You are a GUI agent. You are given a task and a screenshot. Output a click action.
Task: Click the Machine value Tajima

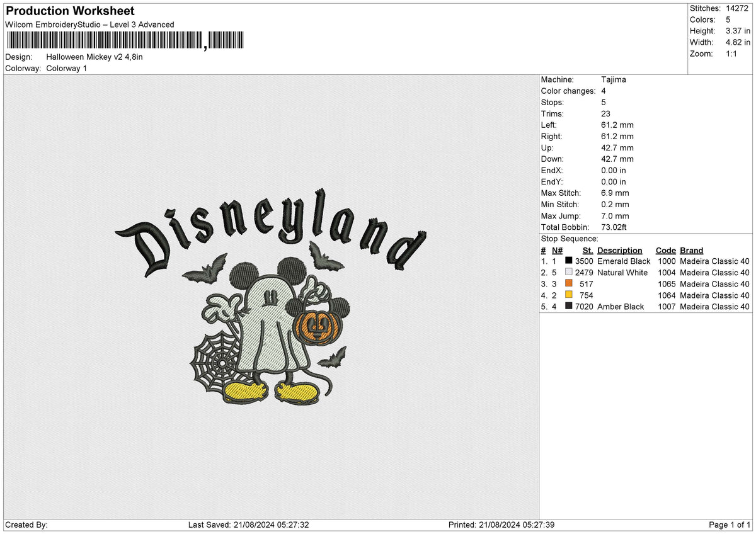click(614, 80)
